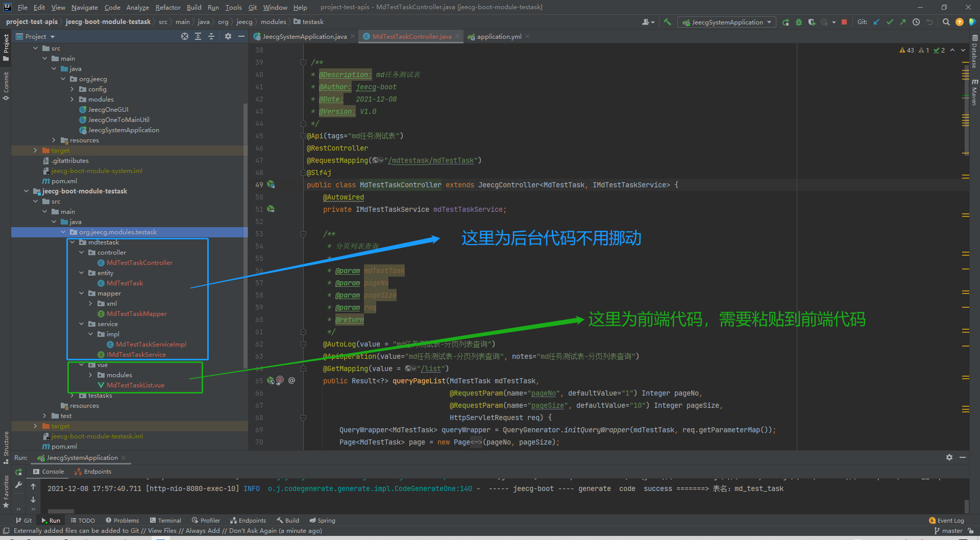Rerun the app from the Run panel sidebar
The image size is (980, 540).
point(19,472)
